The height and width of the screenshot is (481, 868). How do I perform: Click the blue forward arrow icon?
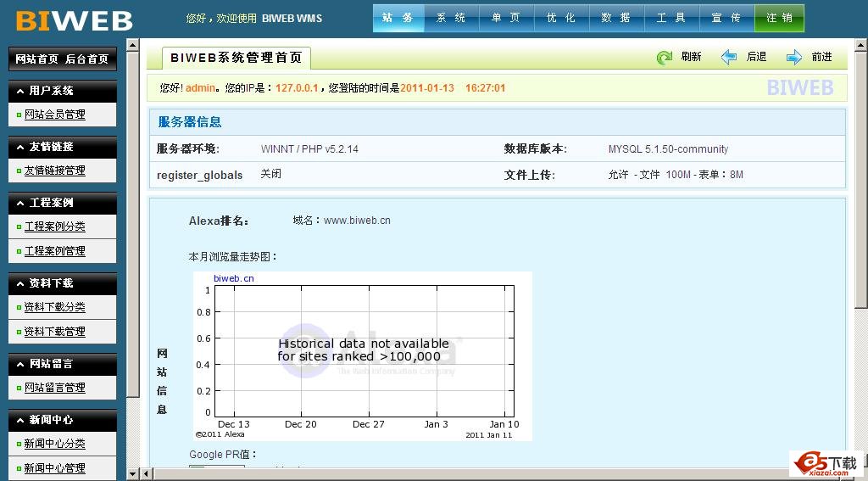click(794, 57)
